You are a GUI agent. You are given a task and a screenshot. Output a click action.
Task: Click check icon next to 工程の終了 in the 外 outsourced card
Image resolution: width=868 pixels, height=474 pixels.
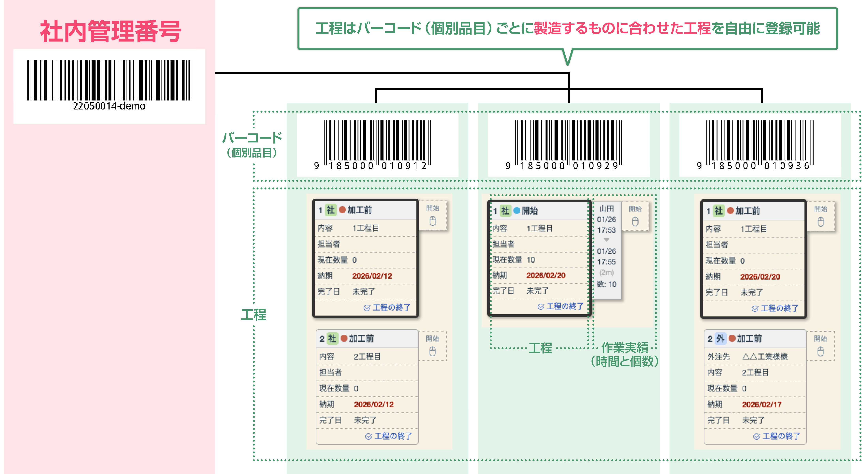tap(757, 436)
